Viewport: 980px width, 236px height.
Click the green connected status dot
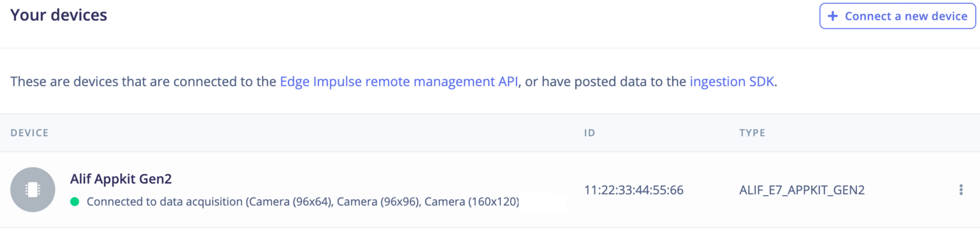(x=75, y=202)
